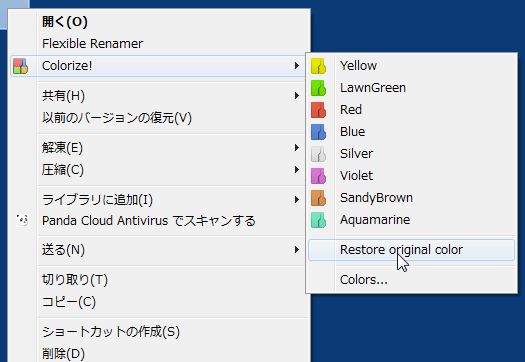Expand the 送る(N) submenu arrow
The image size is (525, 362).
click(297, 249)
